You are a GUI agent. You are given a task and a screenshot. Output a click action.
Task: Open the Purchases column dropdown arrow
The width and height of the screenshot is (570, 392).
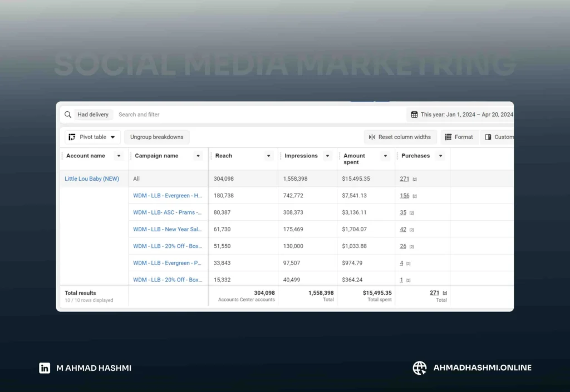point(440,156)
